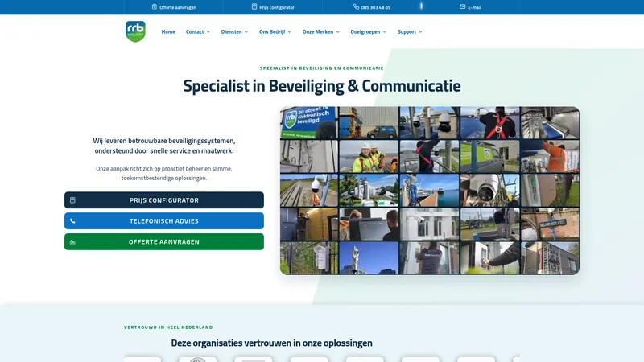Open the Ons Bedrijf menu
The image size is (644, 362).
click(272, 31)
